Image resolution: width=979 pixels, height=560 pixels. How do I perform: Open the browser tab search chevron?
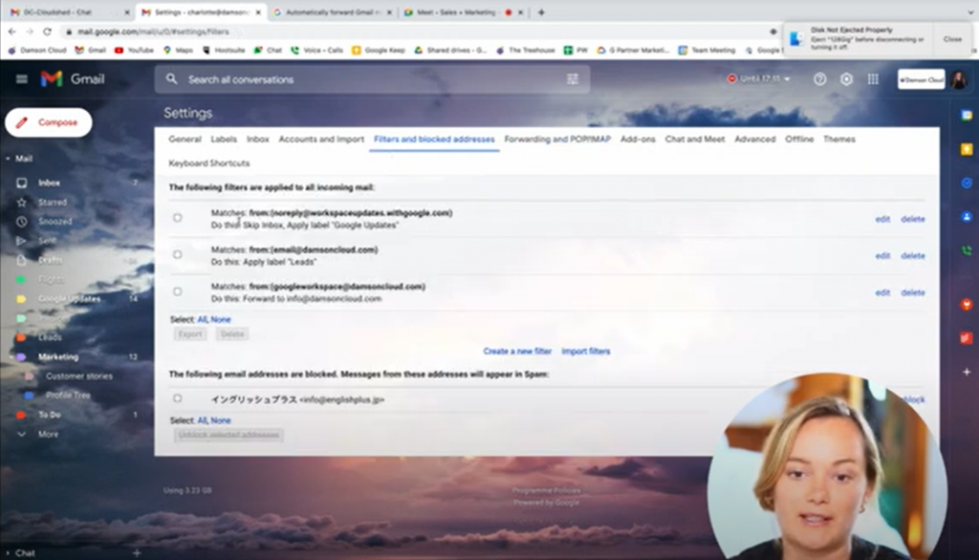point(971,11)
